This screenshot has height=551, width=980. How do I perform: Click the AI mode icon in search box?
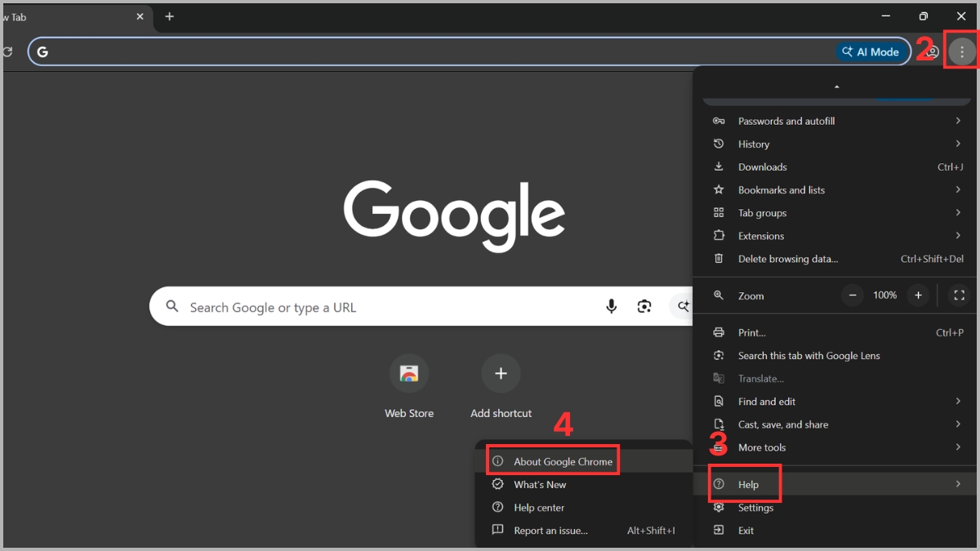click(x=683, y=306)
